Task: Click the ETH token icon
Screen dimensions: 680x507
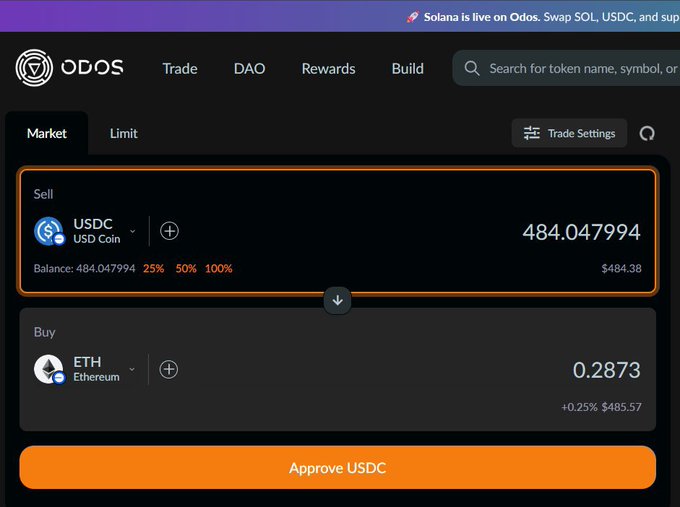Action: 49,370
